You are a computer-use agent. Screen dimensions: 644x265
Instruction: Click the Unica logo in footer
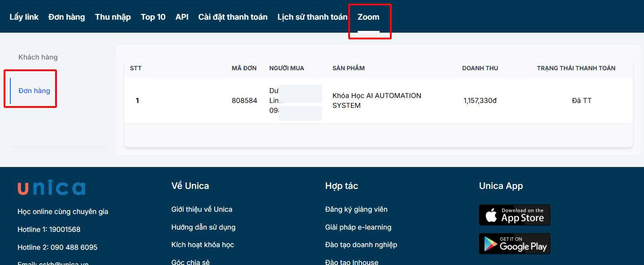[x=51, y=188]
